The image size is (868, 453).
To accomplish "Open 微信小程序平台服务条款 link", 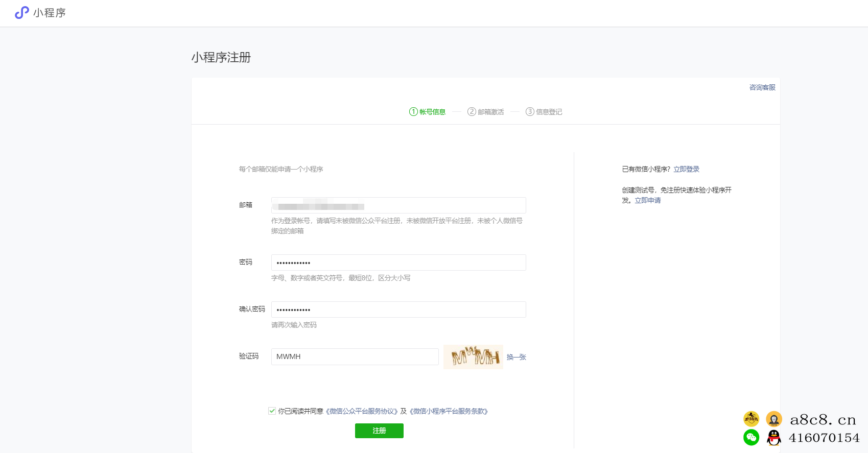I will (x=449, y=411).
